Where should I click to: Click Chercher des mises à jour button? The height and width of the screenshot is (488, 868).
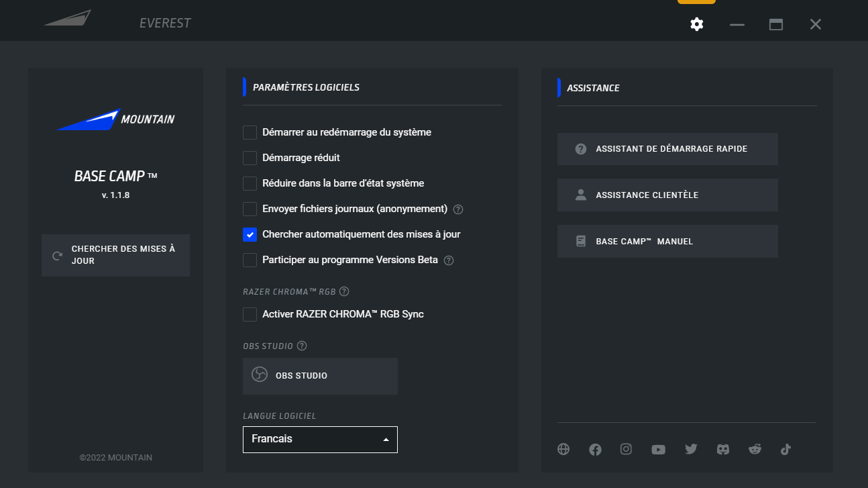pos(115,255)
